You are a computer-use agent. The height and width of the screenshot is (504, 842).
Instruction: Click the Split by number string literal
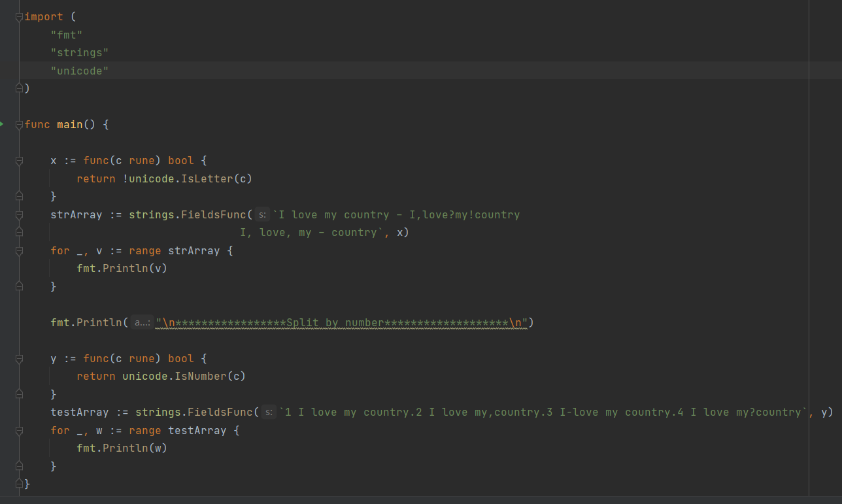coord(341,322)
